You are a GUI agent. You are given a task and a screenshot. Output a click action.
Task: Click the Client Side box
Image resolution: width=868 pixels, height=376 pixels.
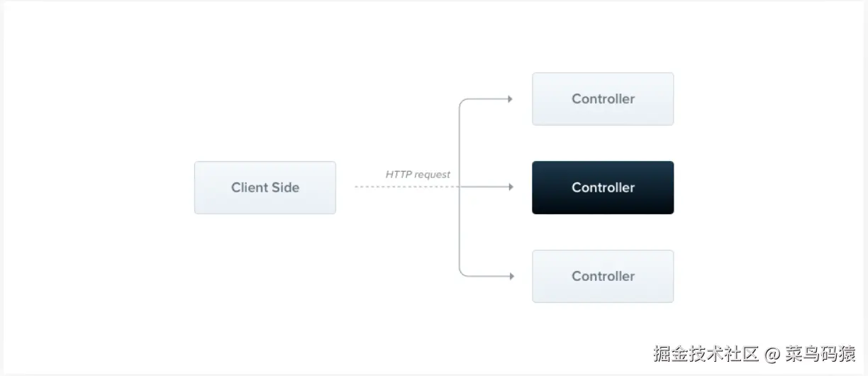[x=265, y=188]
